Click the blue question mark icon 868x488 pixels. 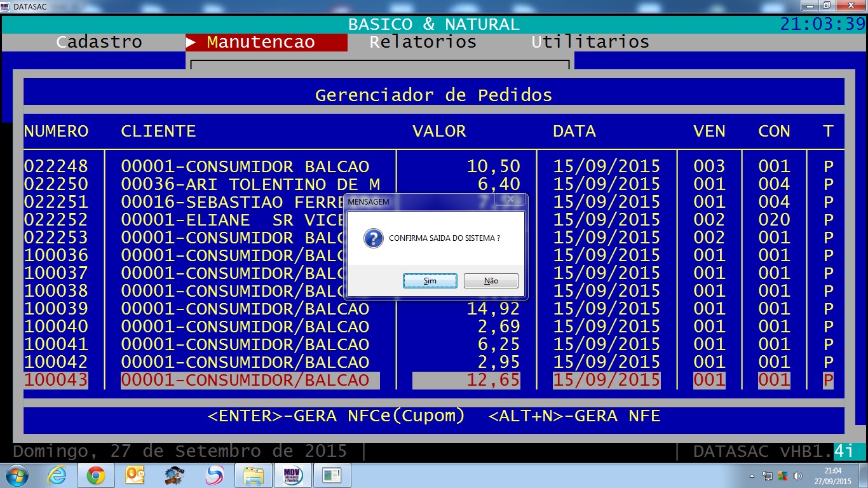point(373,238)
